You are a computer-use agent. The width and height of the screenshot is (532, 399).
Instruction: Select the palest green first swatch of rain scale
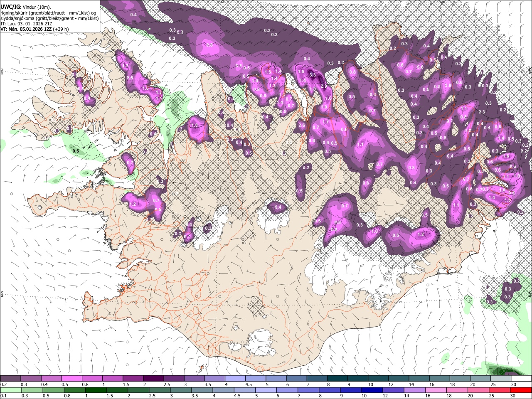pos(11,390)
